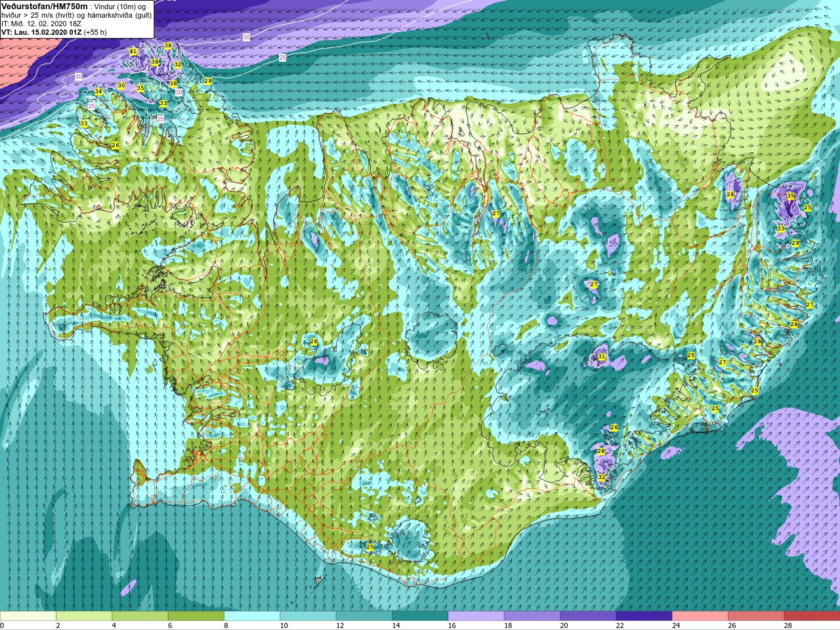Viewport: 840px width, 630px height.
Task: Select the IT: Mið. 12. 02. 2020 18Z line
Action: tap(41, 23)
